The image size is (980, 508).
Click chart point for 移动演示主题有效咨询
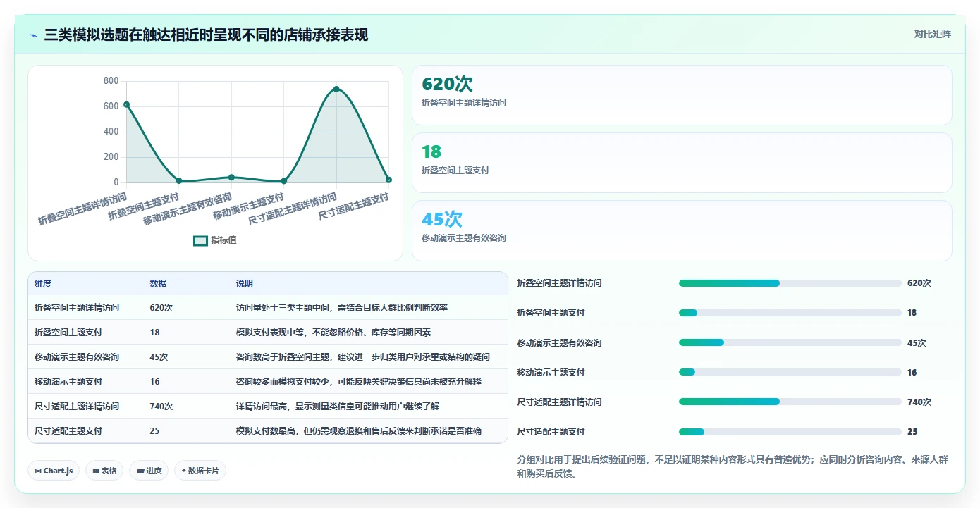231,177
